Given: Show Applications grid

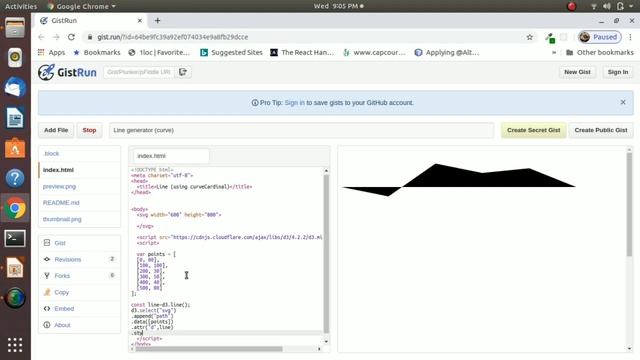Looking at the screenshot, I should [15, 345].
